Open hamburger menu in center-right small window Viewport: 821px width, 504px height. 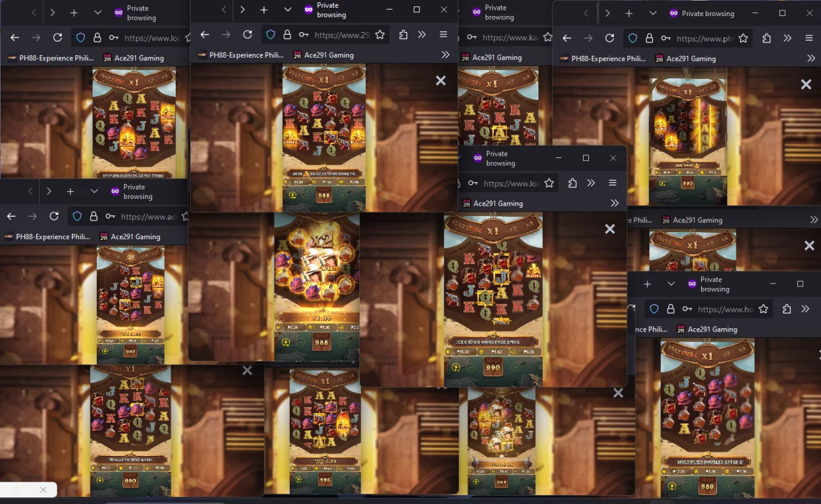tap(613, 183)
